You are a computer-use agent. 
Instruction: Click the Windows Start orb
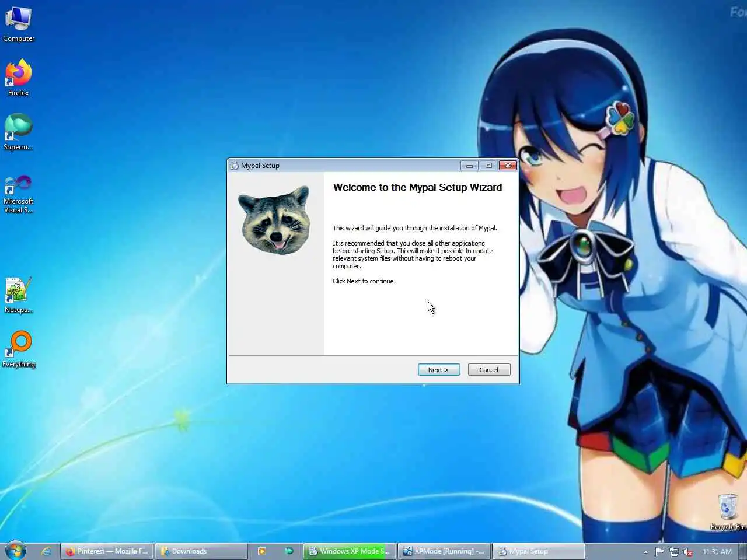(16, 551)
